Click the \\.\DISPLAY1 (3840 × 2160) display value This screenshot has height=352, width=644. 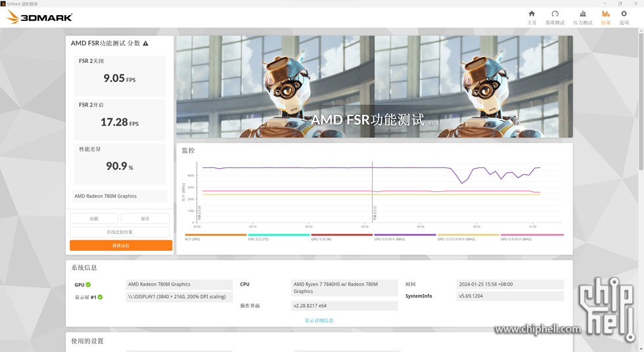179,297
